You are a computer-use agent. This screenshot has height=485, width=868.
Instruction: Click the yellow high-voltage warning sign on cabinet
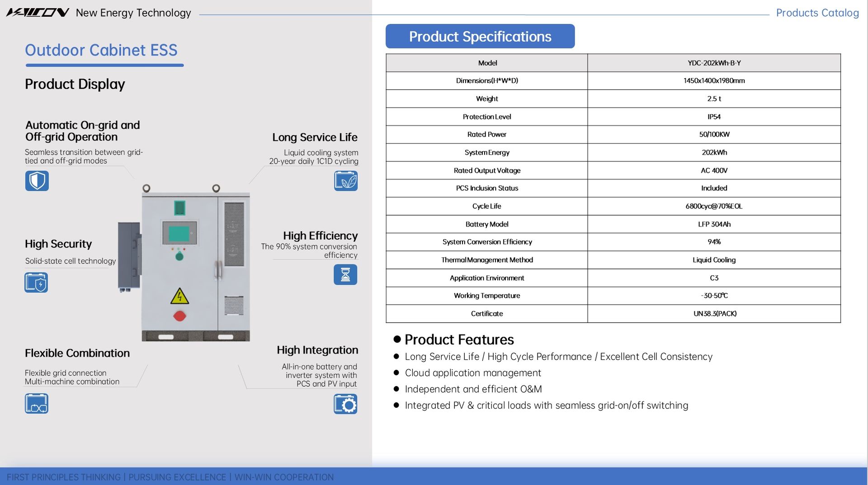179,296
